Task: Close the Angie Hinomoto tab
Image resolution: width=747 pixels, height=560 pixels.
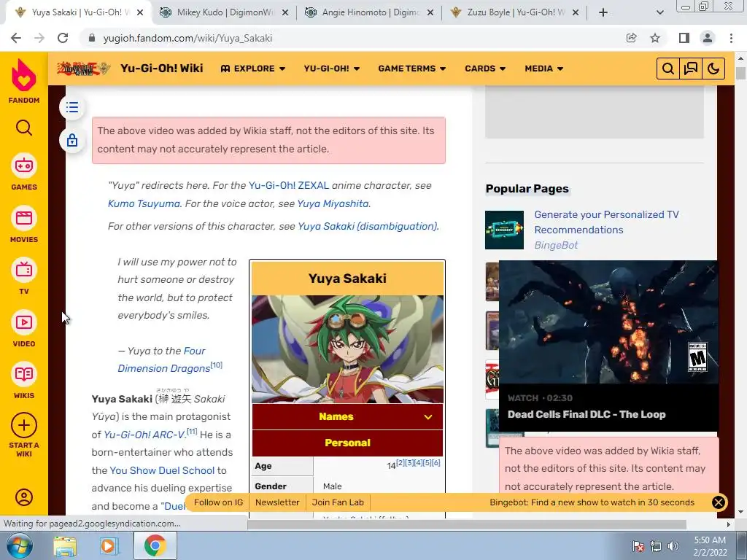Action: point(430,13)
